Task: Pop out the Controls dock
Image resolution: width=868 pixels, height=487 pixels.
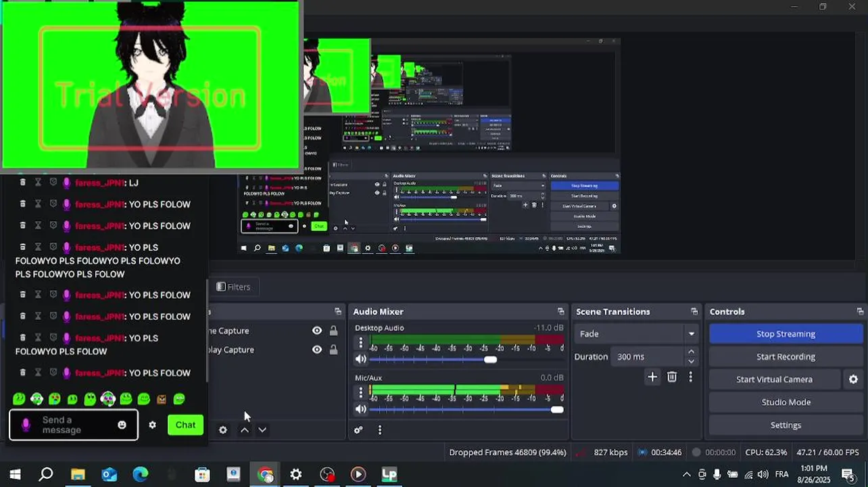Action: click(860, 311)
